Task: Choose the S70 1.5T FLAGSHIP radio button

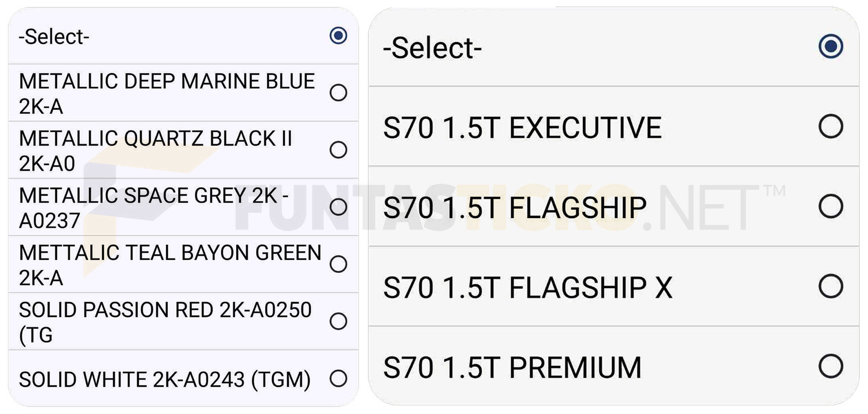Action: coord(830,206)
